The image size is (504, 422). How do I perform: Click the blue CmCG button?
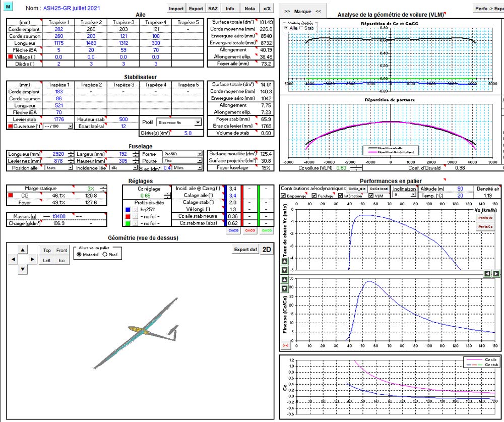pos(233,230)
